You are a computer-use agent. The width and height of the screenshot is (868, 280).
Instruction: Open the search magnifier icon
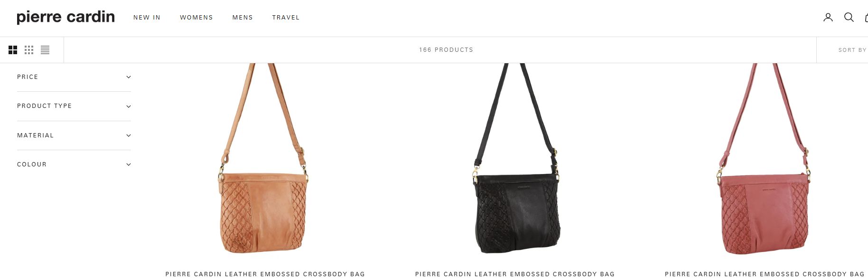849,18
